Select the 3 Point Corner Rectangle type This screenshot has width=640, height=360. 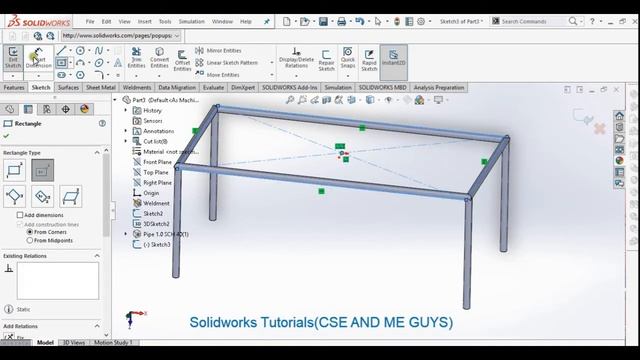14,196
